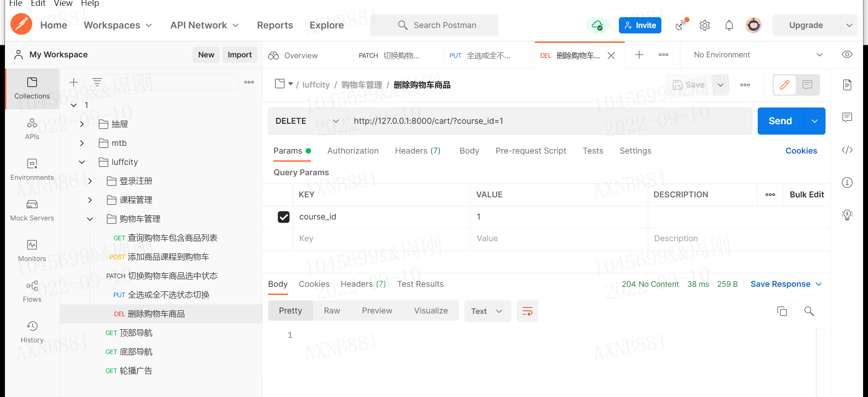868x397 pixels.
Task: Switch to the Authorization tab
Action: point(353,151)
